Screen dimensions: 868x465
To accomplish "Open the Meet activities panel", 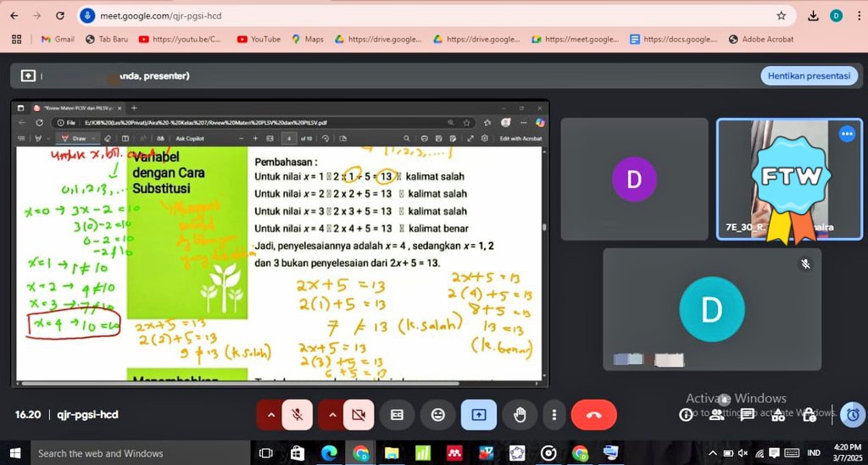I will (x=778, y=415).
